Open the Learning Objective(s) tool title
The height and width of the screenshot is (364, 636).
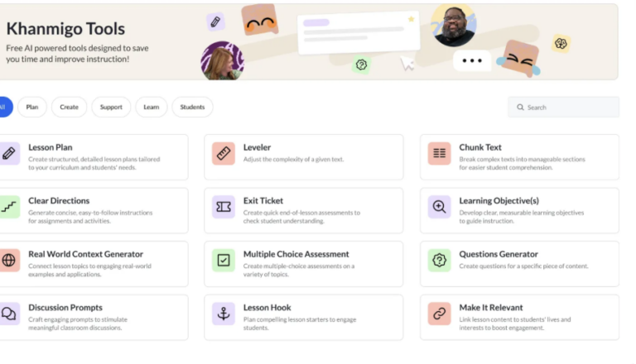click(x=499, y=201)
